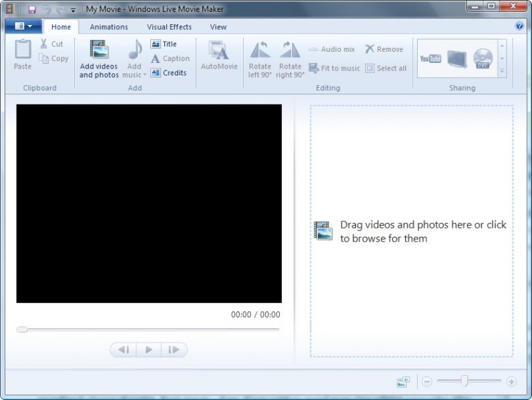Click the Add music note icon
532x400 pixels.
click(x=134, y=50)
